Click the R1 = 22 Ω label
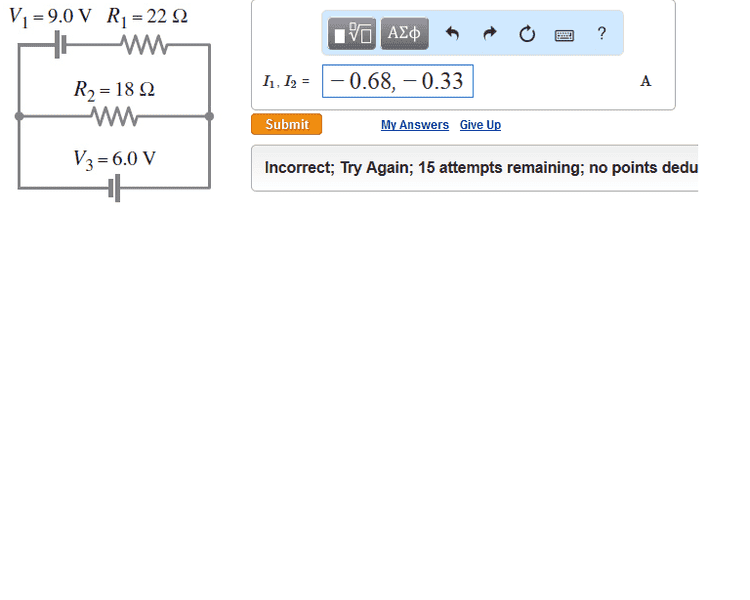Screen dimensions: 750x600 (x=147, y=17)
